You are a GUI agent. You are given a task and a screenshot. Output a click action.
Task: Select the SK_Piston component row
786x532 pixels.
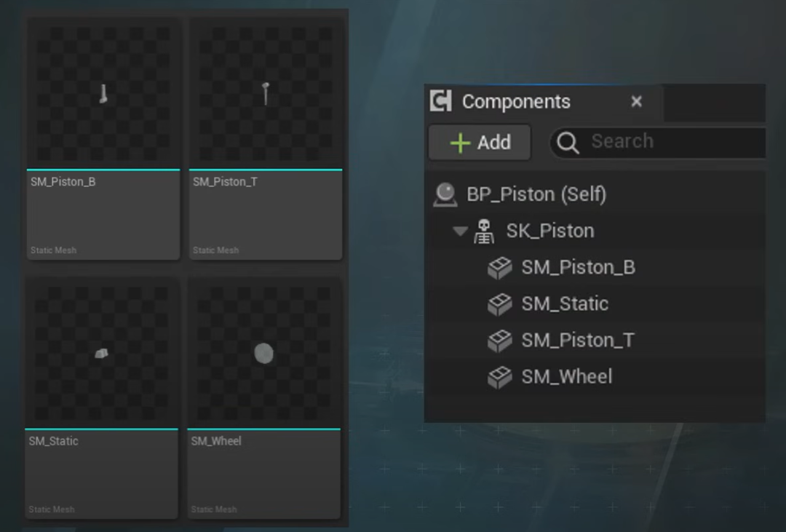595,231
